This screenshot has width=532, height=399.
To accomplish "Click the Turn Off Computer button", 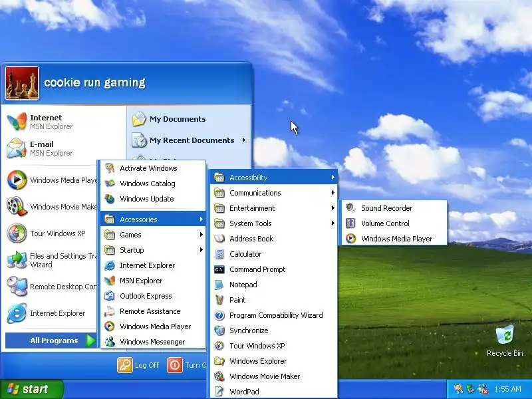I will coord(187,365).
